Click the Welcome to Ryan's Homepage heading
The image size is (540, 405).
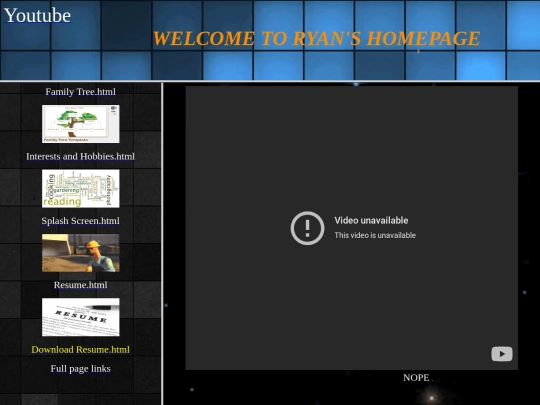[x=316, y=38]
